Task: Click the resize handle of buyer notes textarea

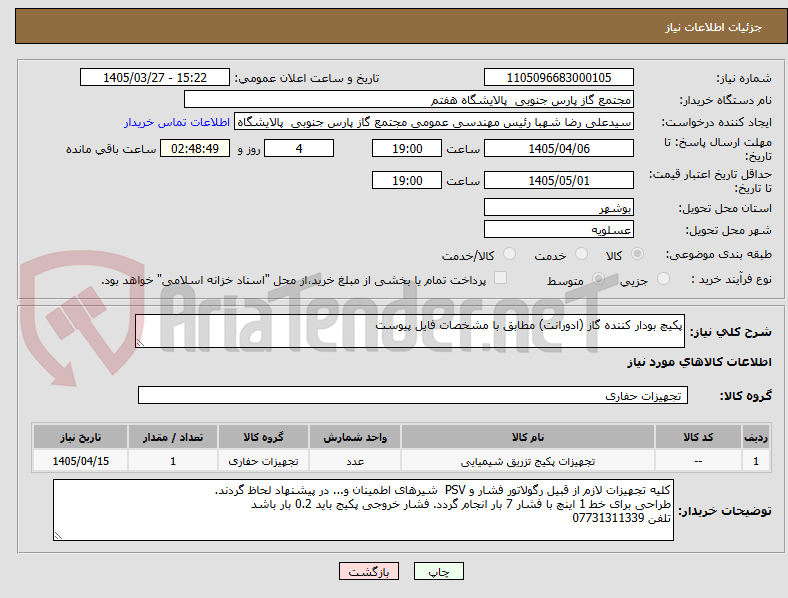Action: 58,536
